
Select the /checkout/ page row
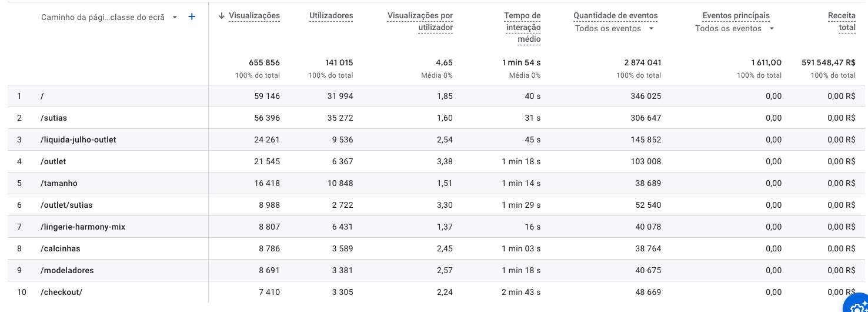[61, 292]
